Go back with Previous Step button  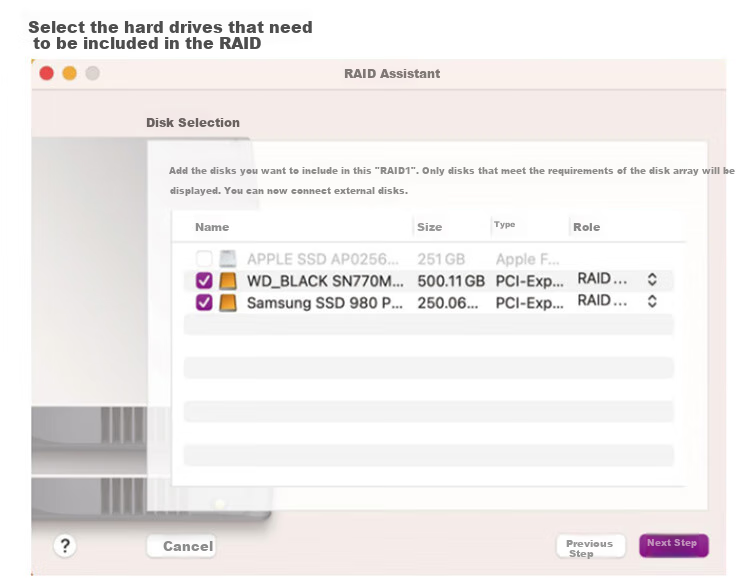pyautogui.click(x=591, y=547)
